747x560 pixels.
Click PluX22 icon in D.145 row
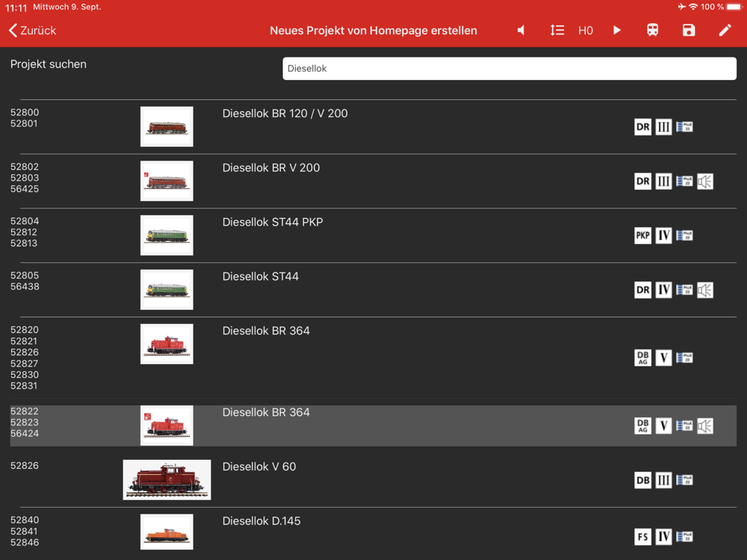click(684, 537)
